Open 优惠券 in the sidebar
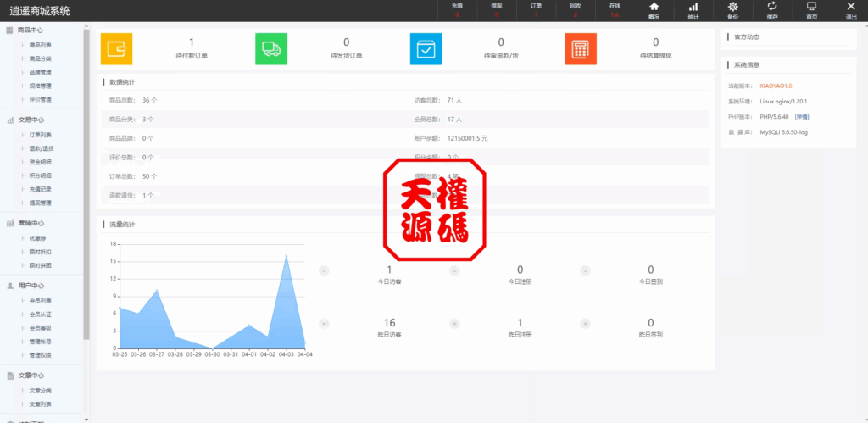 click(37, 238)
